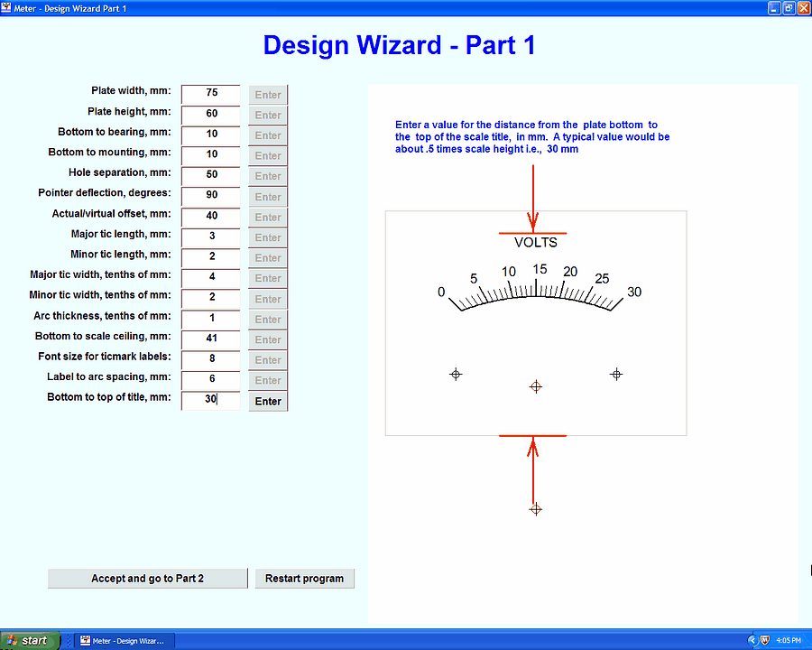Select the Meter - Design Wizard taskbar item
This screenshot has height=650, width=812.
click(124, 640)
